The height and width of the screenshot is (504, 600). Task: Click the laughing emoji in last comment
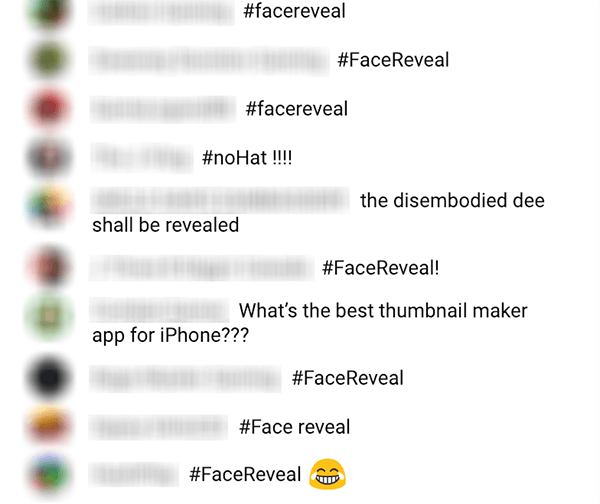pos(327,474)
